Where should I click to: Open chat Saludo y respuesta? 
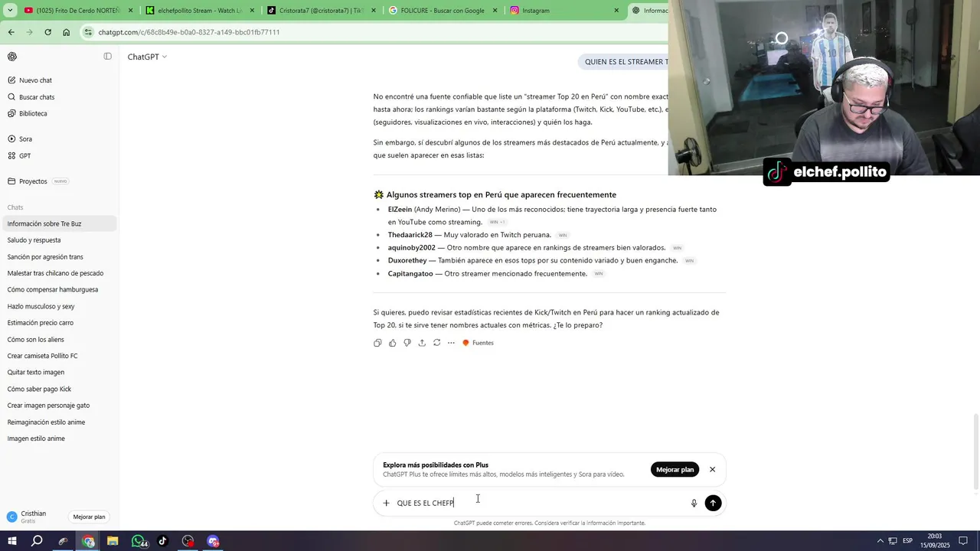tap(60, 240)
